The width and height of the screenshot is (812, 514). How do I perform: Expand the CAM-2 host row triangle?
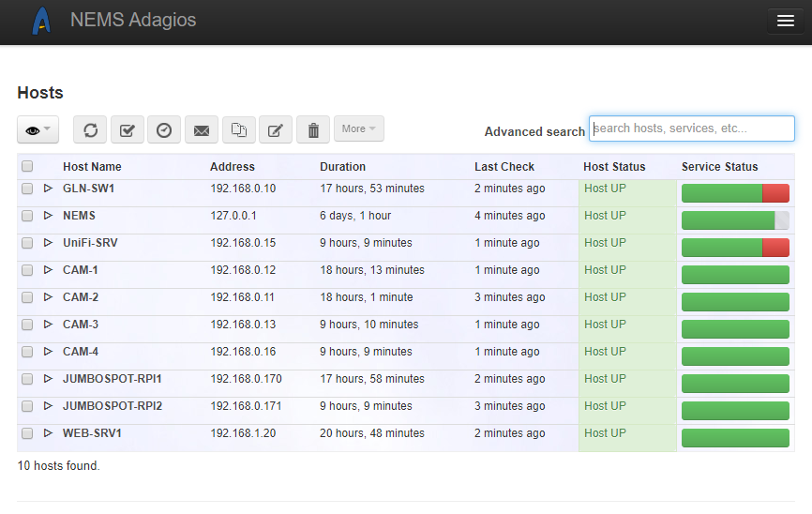click(48, 297)
